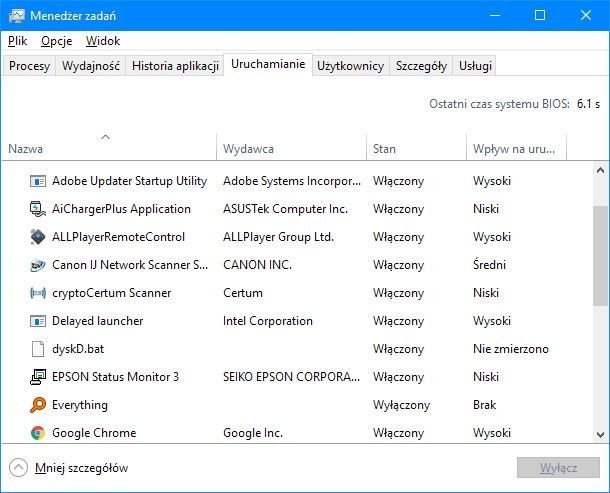Screen dimensions: 610x493
Task: Click the Google Chrome icon
Action: 38,433
